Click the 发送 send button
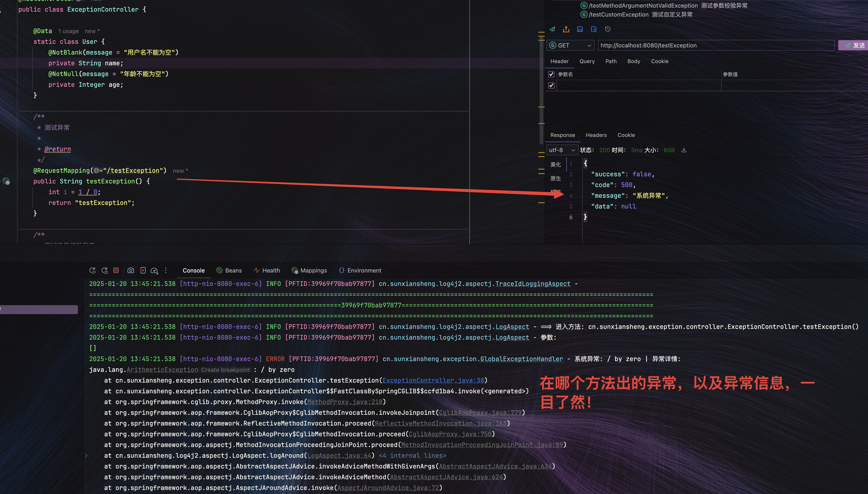The height and width of the screenshot is (494, 868). (x=853, y=45)
